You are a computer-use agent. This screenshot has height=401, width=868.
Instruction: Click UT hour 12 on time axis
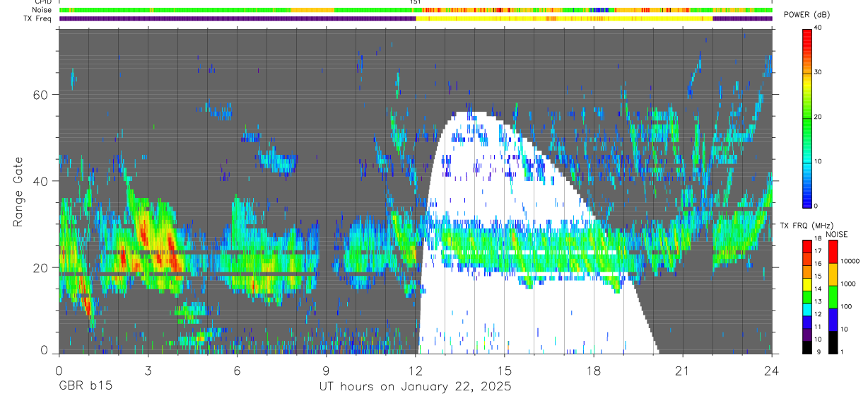point(416,370)
